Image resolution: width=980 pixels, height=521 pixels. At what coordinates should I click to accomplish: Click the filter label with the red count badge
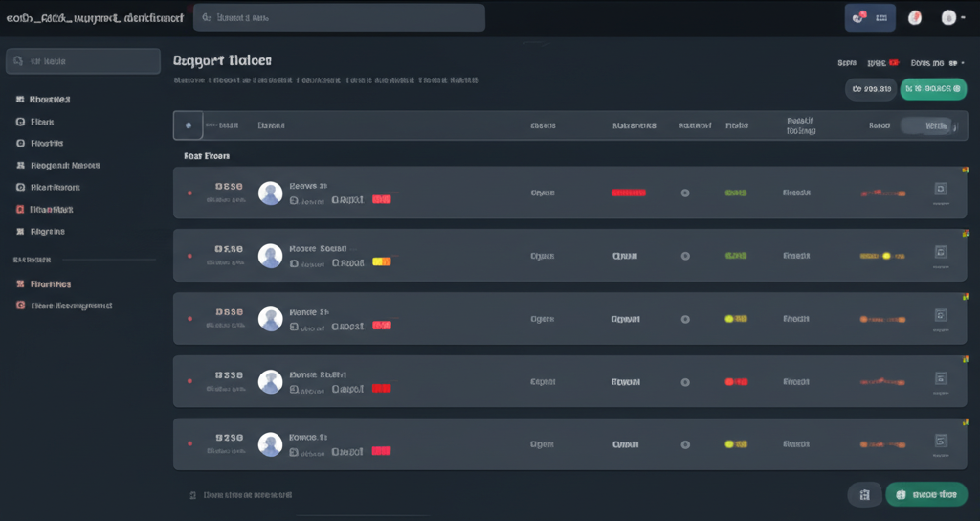882,63
